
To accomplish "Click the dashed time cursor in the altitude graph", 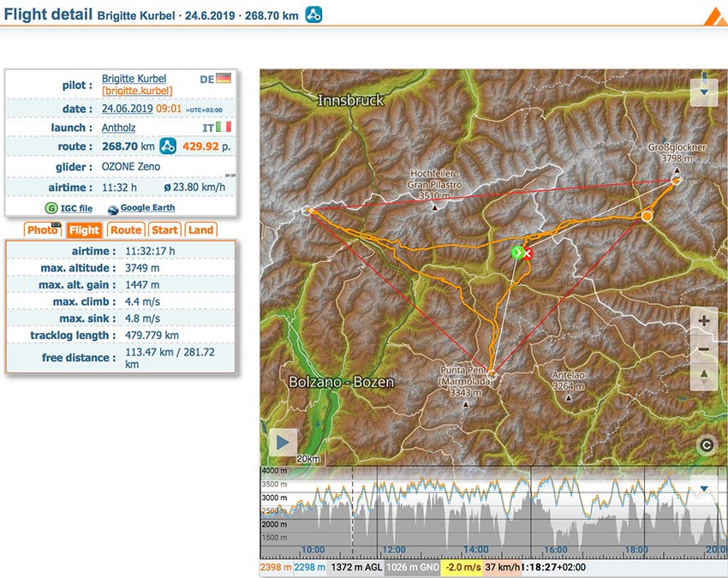I will [352, 513].
